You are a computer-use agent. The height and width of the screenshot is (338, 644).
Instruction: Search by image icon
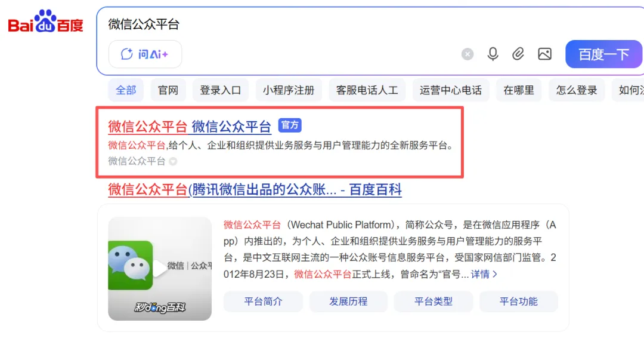pyautogui.click(x=544, y=54)
